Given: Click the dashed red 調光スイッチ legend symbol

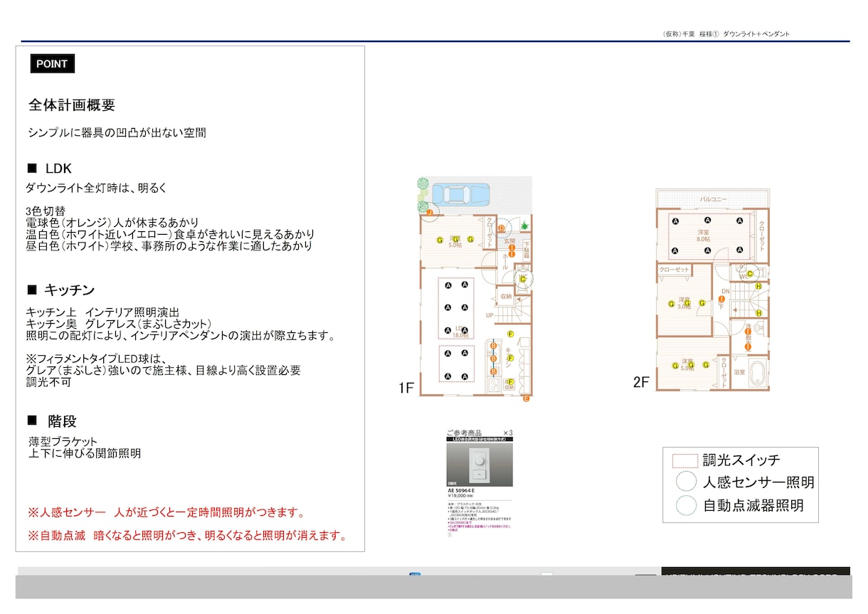Looking at the screenshot, I should 684,460.
